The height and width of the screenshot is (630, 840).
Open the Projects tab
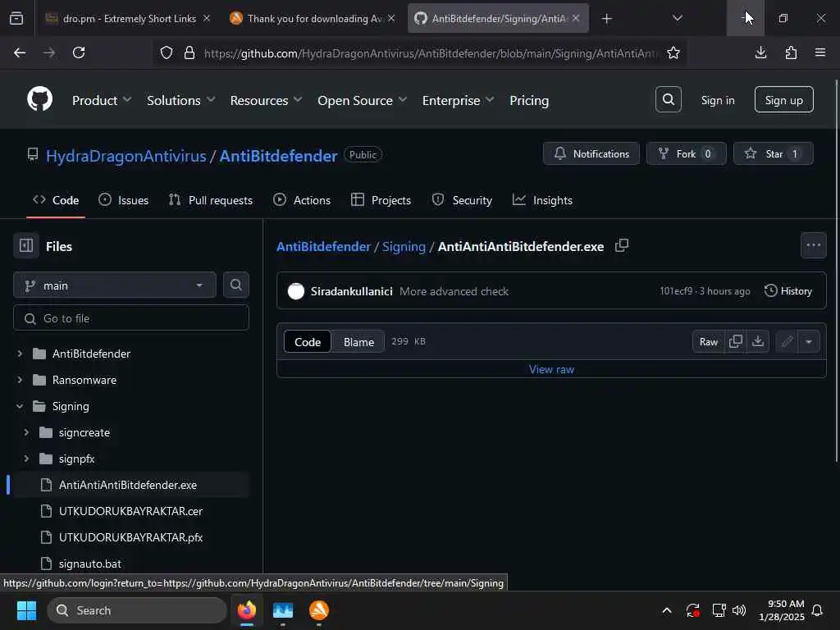(x=381, y=200)
